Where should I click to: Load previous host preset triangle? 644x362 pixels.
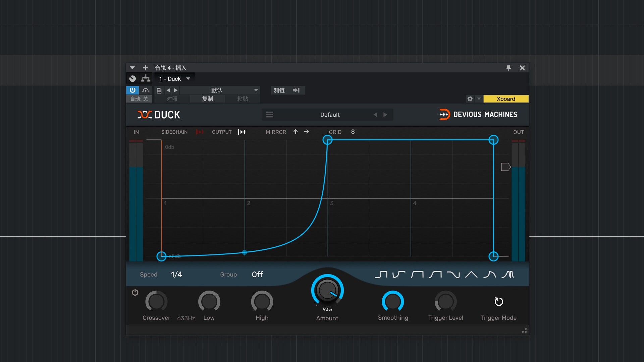168,90
